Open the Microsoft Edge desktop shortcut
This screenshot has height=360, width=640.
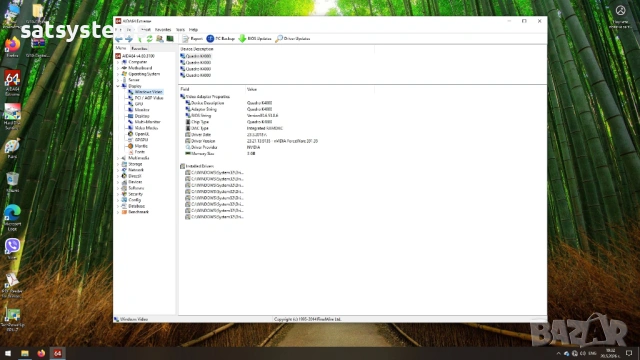[12, 218]
